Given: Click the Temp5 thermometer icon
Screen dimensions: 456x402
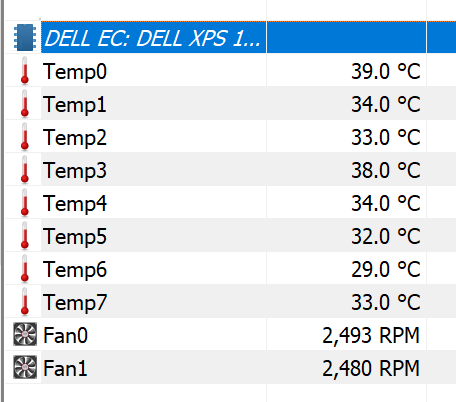Looking at the screenshot, I should click(24, 235).
